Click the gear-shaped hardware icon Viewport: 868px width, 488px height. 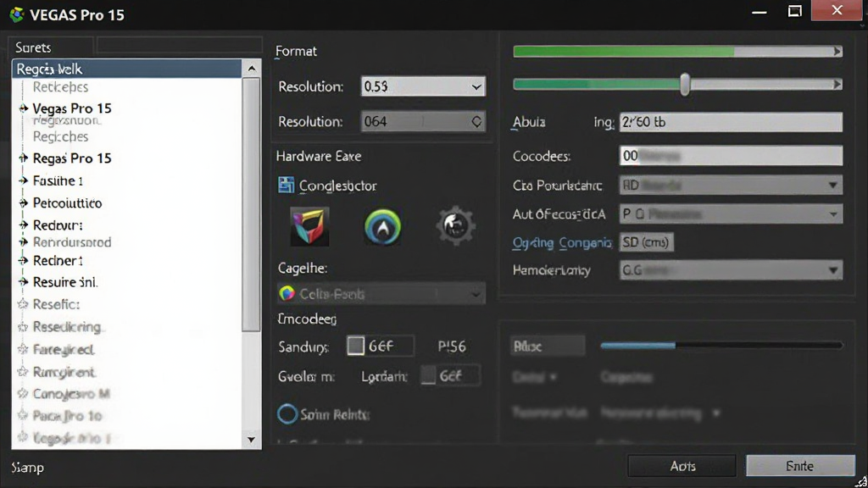coord(455,225)
